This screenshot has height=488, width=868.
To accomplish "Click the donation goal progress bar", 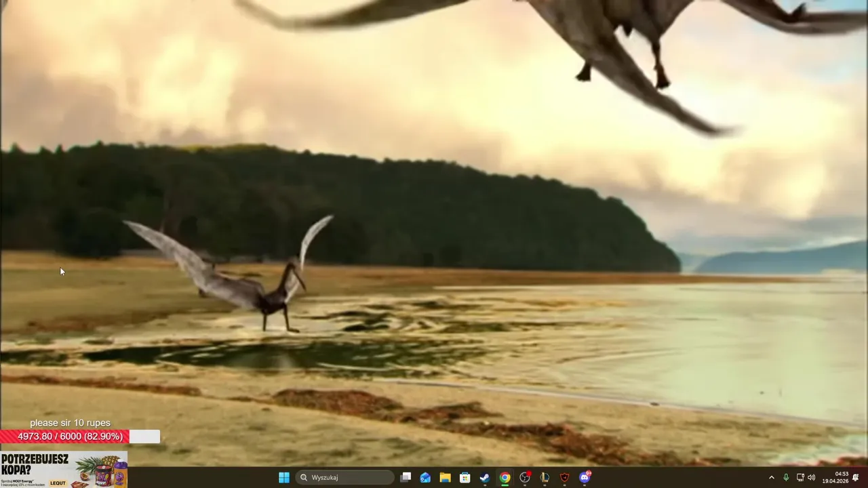I will pyautogui.click(x=80, y=436).
